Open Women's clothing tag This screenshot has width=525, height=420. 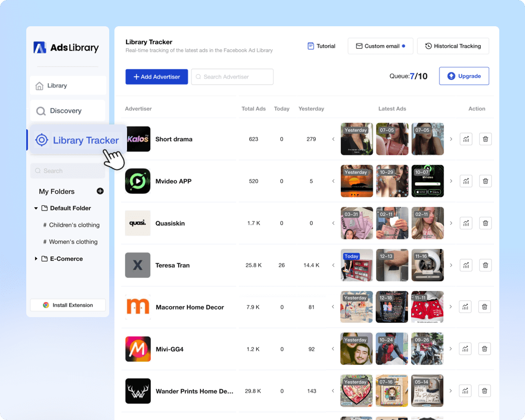(x=70, y=242)
